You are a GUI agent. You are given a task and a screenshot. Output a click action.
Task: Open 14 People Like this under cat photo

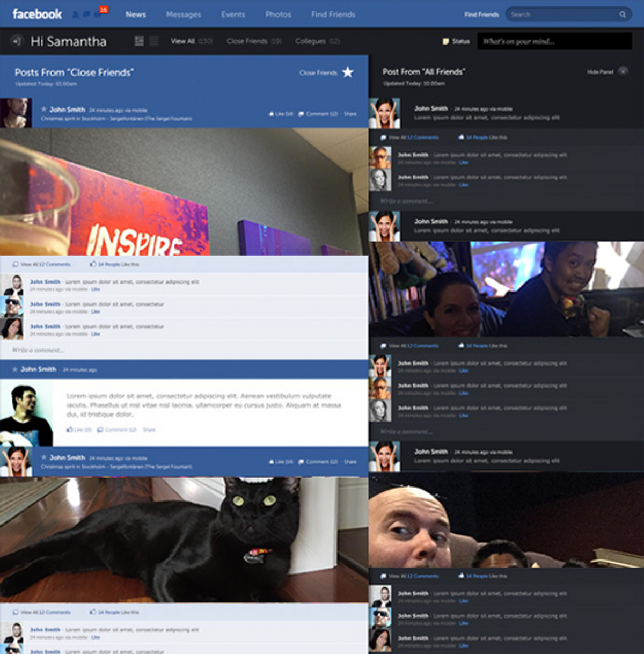[114, 612]
